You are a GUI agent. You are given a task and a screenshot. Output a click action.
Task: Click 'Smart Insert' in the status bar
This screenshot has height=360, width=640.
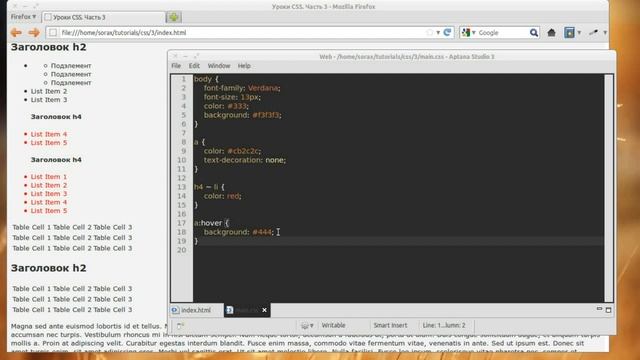390,325
